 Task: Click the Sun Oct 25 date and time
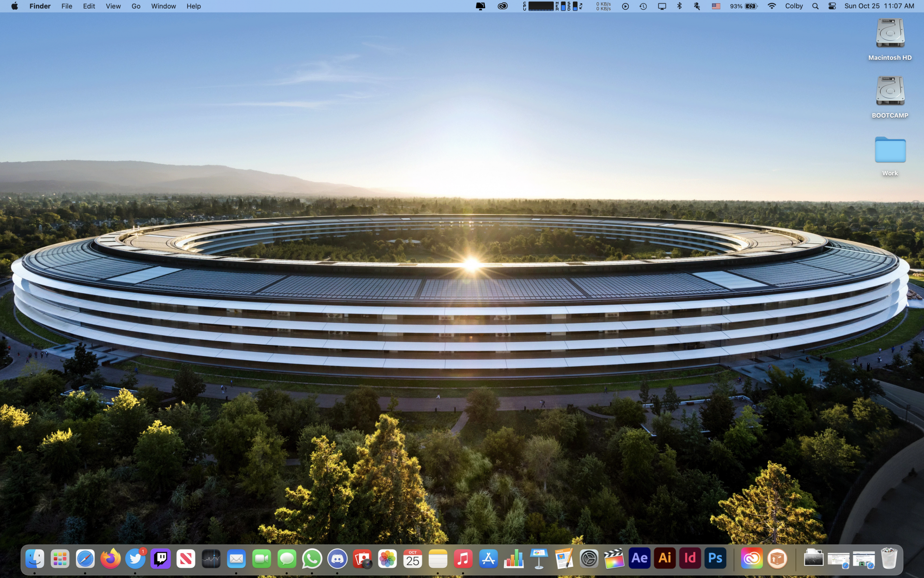point(879,6)
